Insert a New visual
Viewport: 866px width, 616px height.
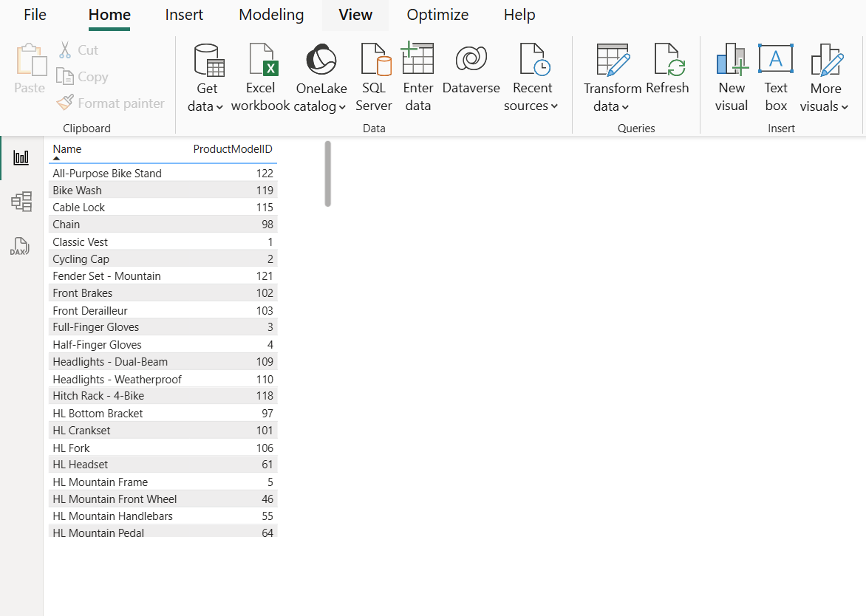[731, 76]
